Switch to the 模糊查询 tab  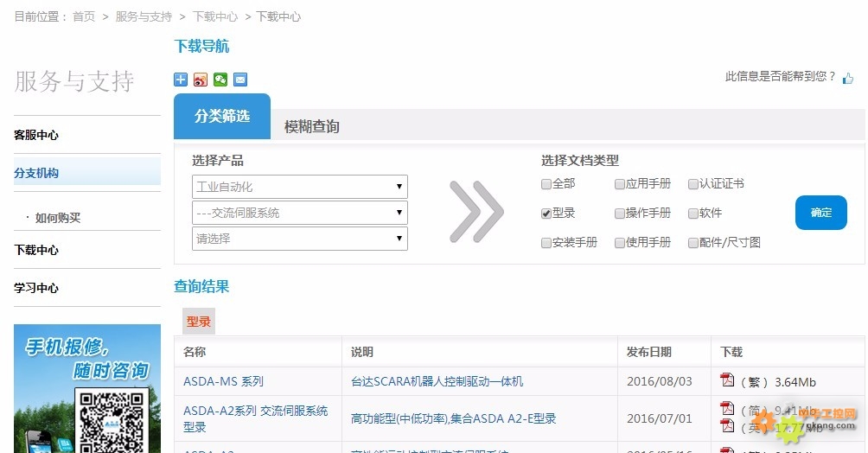(311, 127)
